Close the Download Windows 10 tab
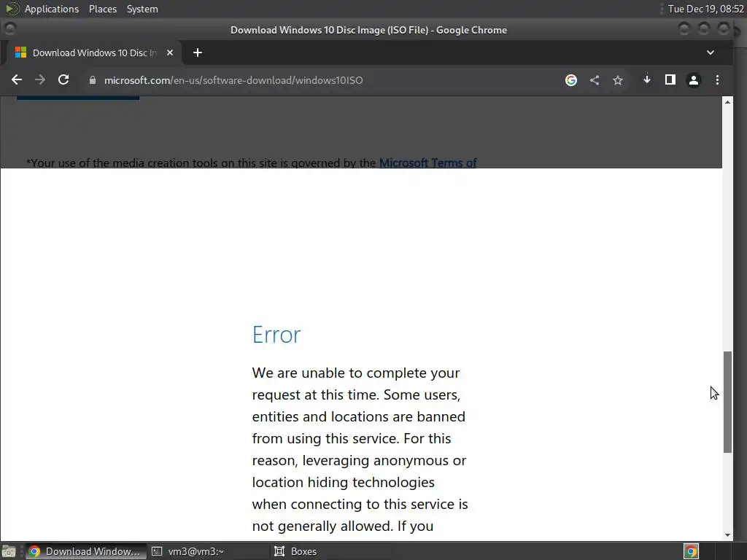Viewport: 747px width, 560px height. tap(169, 52)
